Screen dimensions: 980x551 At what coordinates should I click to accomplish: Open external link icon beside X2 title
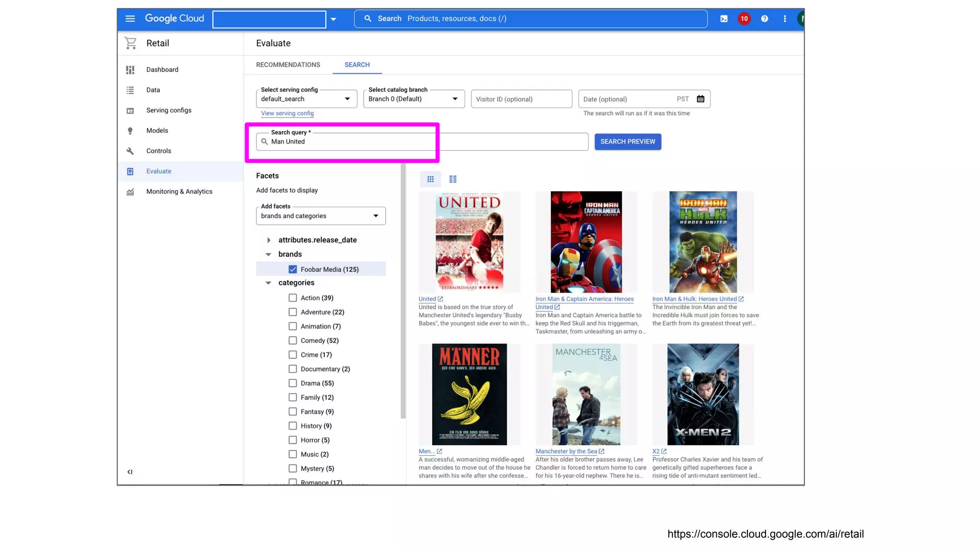[x=664, y=451]
